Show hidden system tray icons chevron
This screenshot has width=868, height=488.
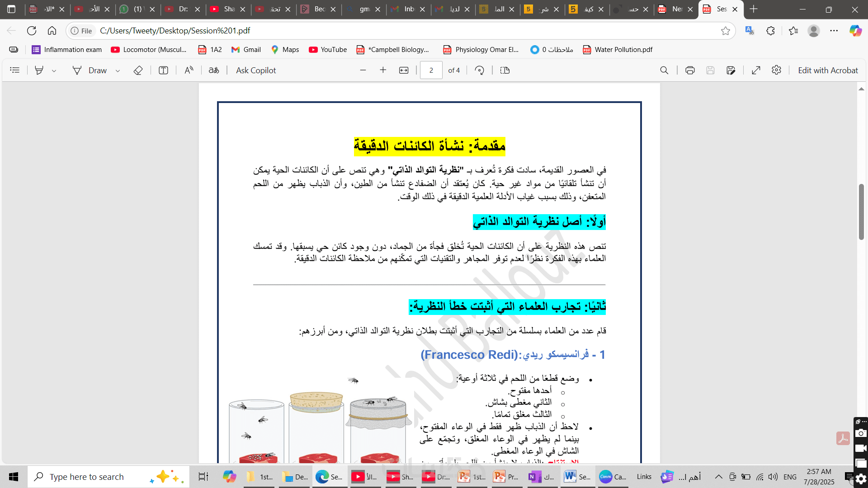(x=718, y=477)
